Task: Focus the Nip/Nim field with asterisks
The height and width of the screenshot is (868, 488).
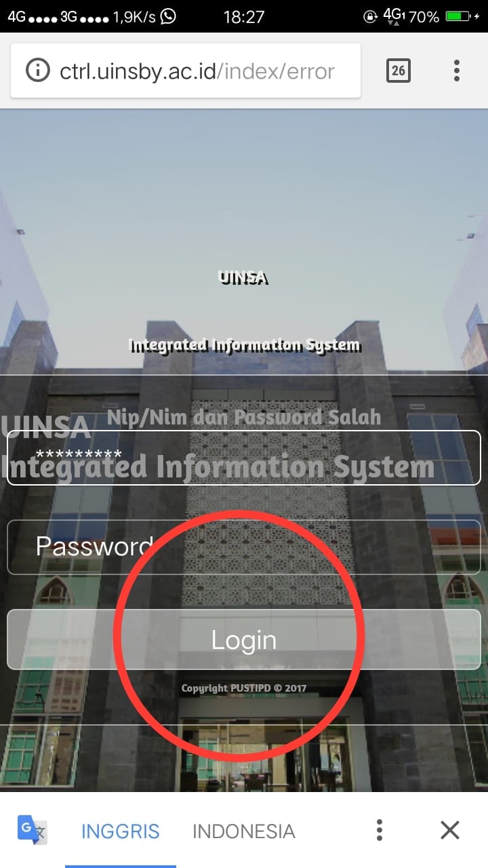Action: click(x=244, y=458)
